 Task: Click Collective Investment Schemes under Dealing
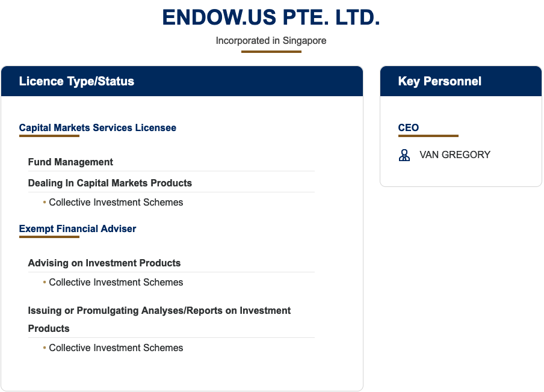(116, 202)
